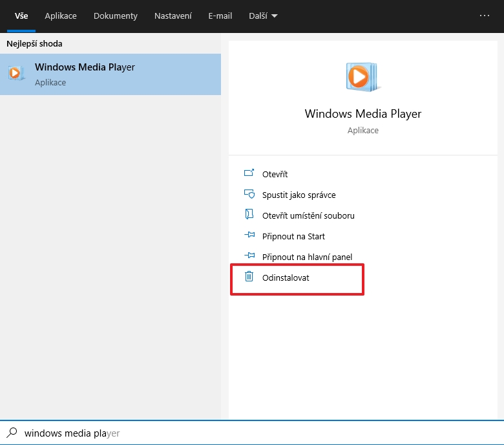
Task: Click the magnifying glass search icon
Action: pyautogui.click(x=12, y=433)
